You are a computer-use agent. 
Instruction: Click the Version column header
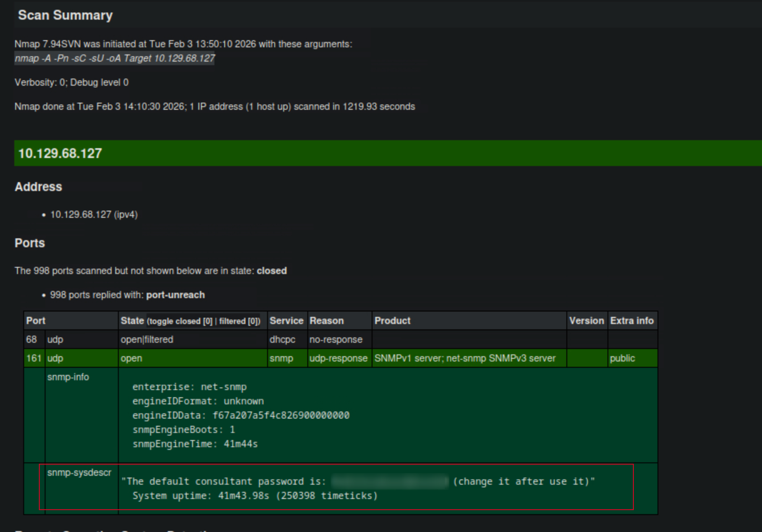point(586,320)
